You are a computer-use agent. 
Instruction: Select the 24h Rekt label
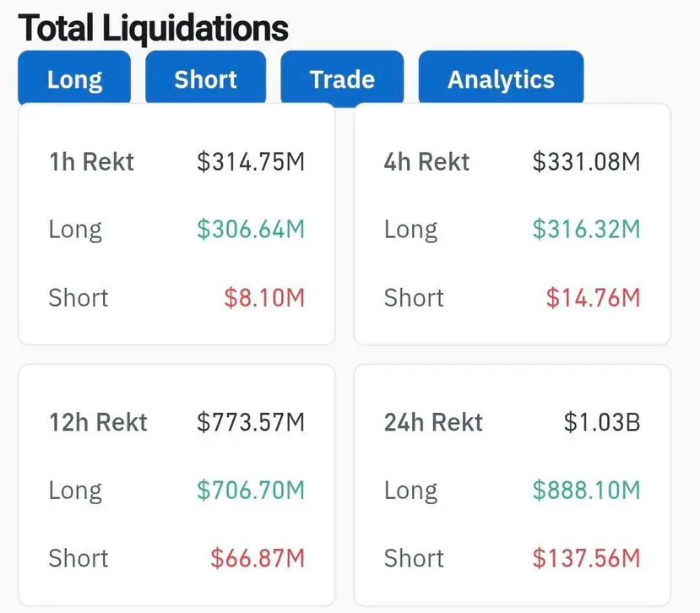[433, 422]
